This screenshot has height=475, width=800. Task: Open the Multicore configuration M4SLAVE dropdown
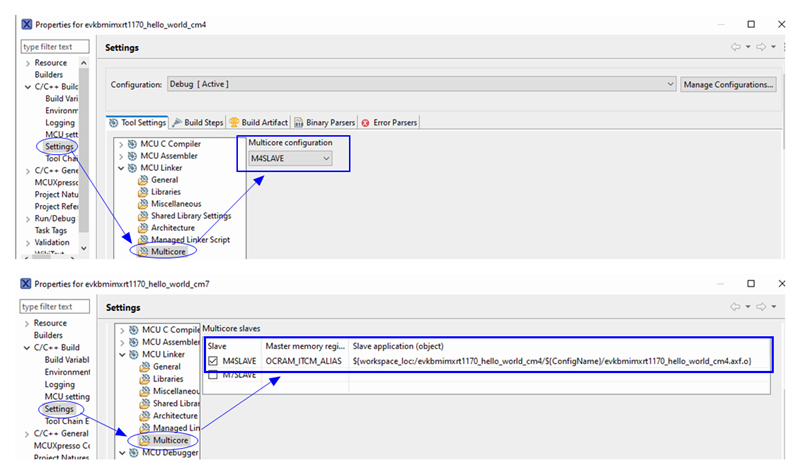(290, 158)
